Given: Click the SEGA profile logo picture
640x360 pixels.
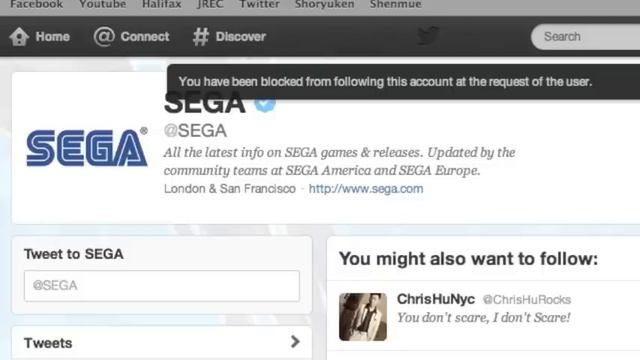Looking at the screenshot, I should tap(87, 148).
